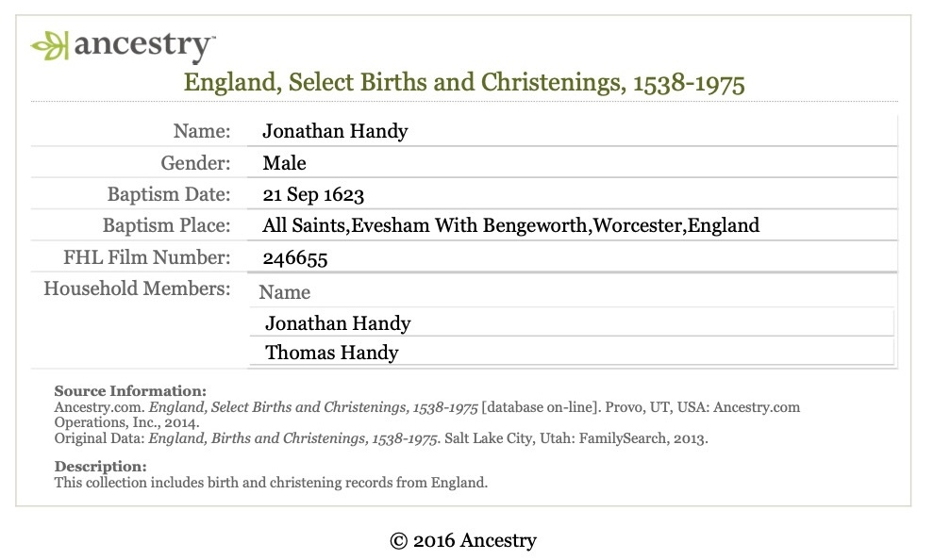The height and width of the screenshot is (560, 934).
Task: Select the collection title heading
Action: tap(464, 83)
